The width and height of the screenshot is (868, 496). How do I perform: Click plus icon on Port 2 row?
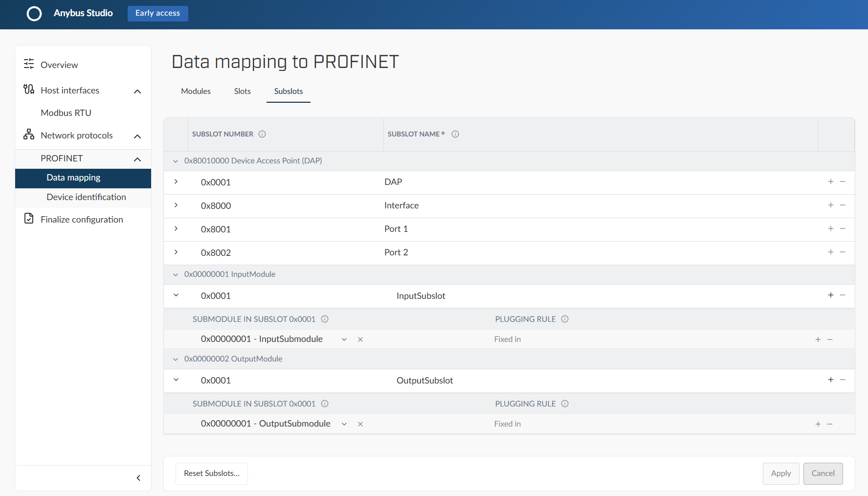coord(830,252)
